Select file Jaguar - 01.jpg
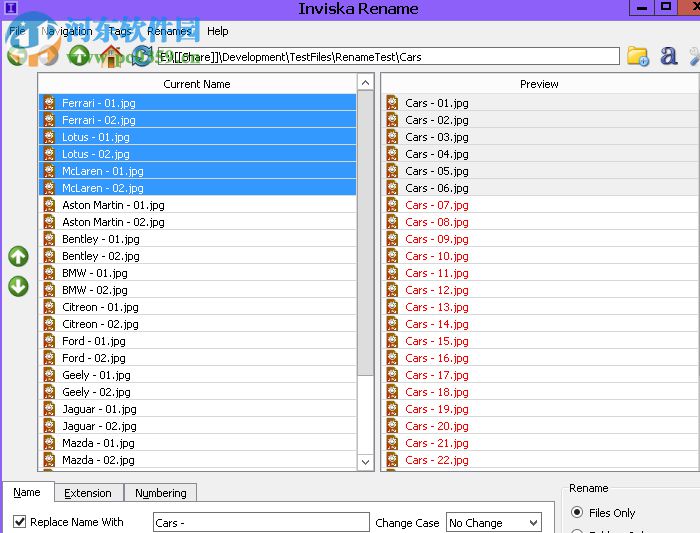 (197, 409)
